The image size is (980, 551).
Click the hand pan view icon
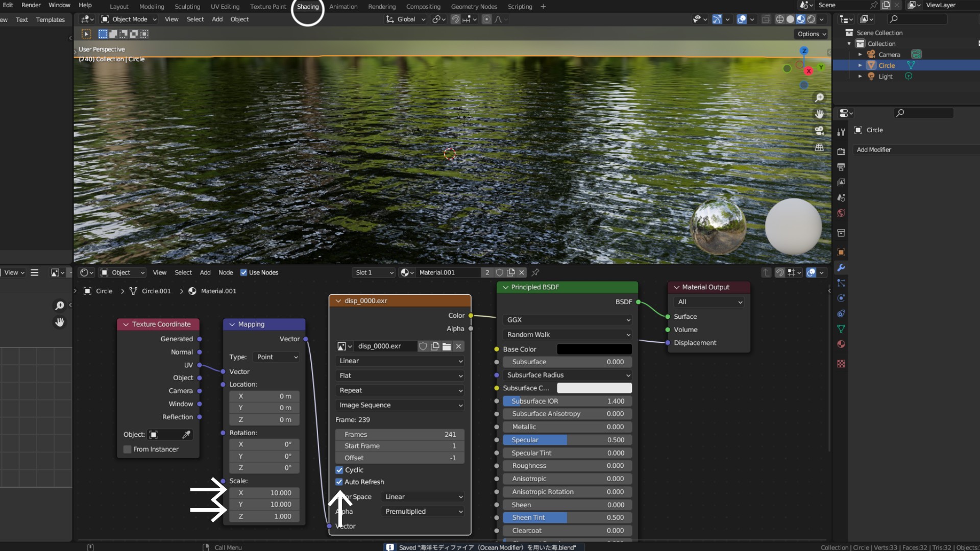coord(819,114)
